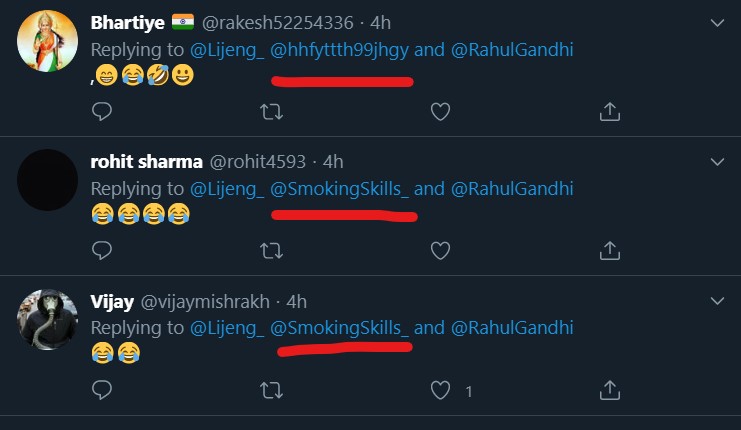This screenshot has width=741, height=430.
Task: Expand options chevron on rohit sharma's tweet
Action: click(717, 161)
